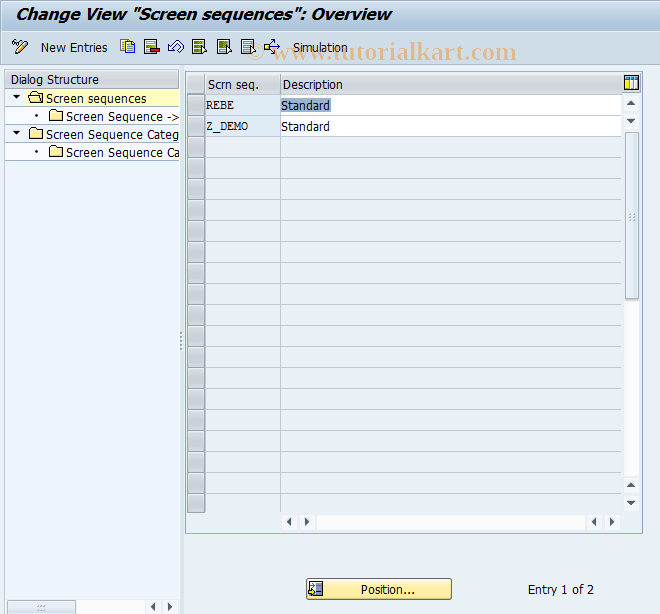
Task: Click the Simulation button
Action: 320,48
